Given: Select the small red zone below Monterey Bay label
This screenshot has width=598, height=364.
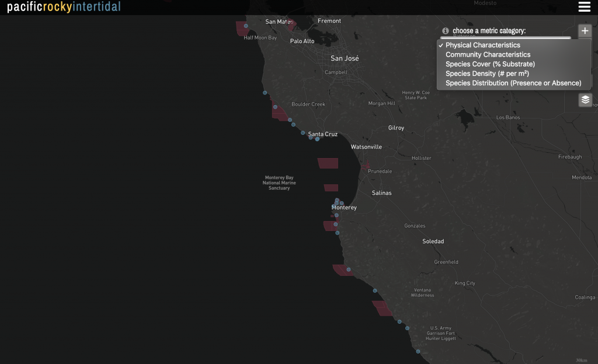Looking at the screenshot, I should click(x=331, y=188).
